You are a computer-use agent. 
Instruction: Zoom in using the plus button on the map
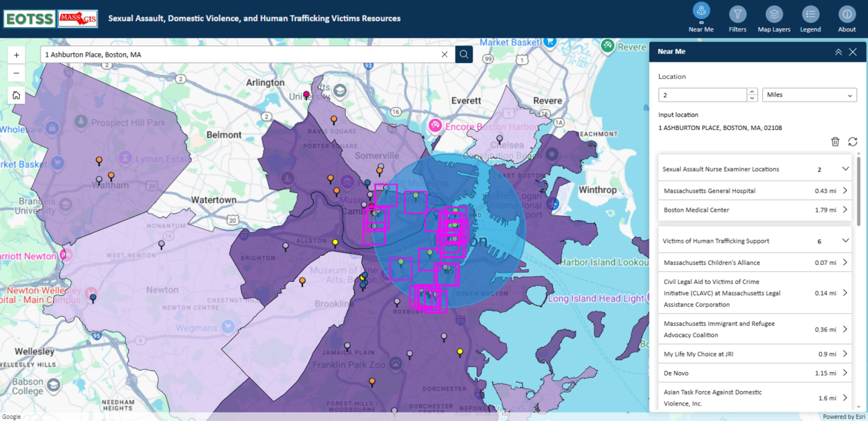click(16, 54)
